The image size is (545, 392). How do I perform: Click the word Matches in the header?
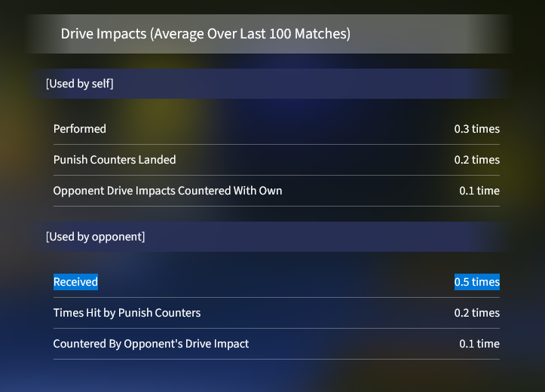click(x=321, y=34)
